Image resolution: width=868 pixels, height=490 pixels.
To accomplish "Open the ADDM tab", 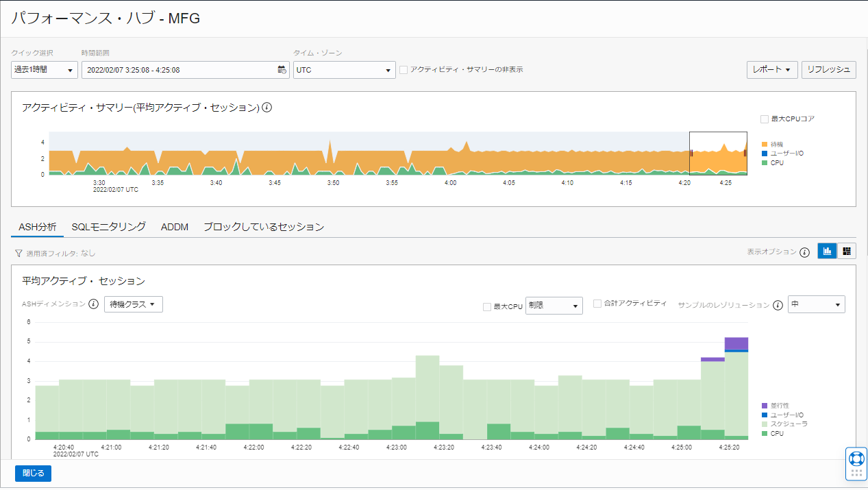I will click(x=175, y=226).
